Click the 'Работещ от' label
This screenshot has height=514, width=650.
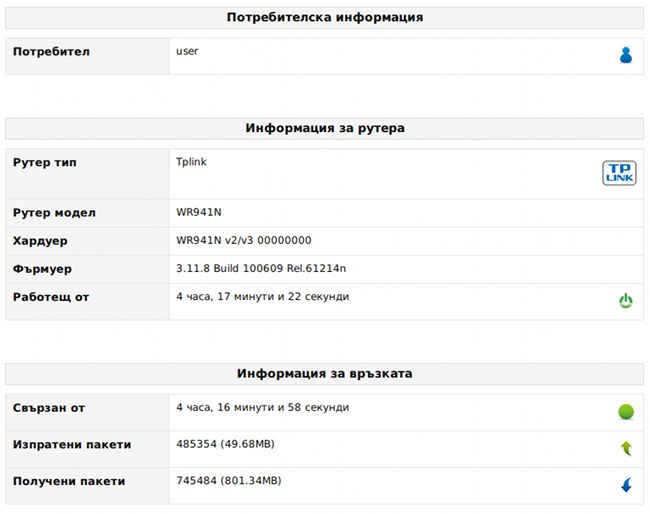click(x=51, y=297)
